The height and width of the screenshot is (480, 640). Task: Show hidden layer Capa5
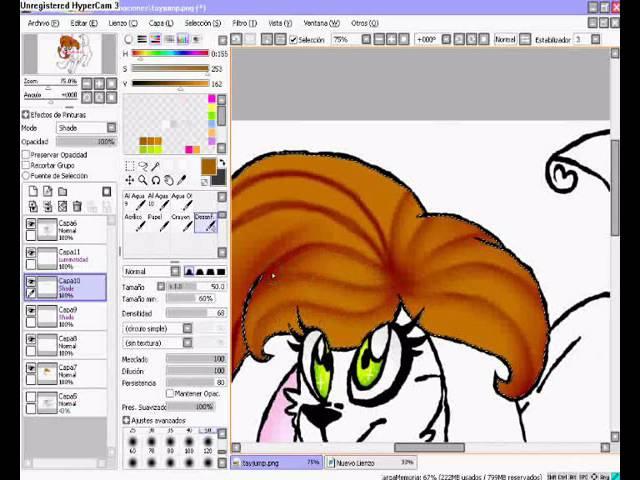[x=31, y=397]
